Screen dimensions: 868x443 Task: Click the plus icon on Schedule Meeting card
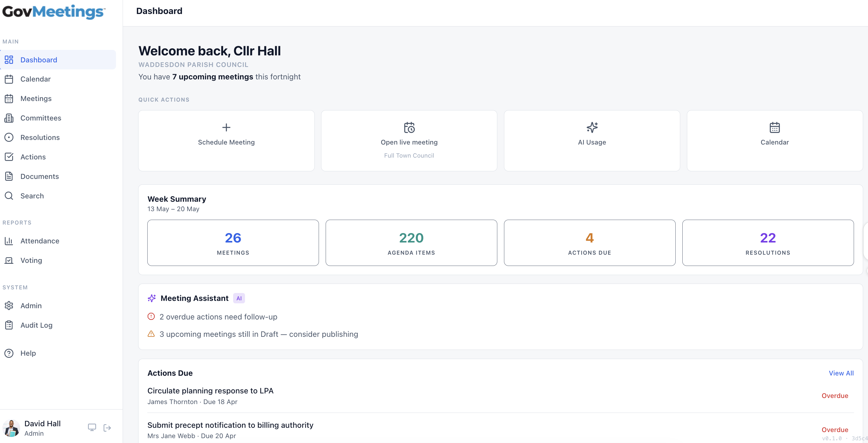[x=226, y=127]
